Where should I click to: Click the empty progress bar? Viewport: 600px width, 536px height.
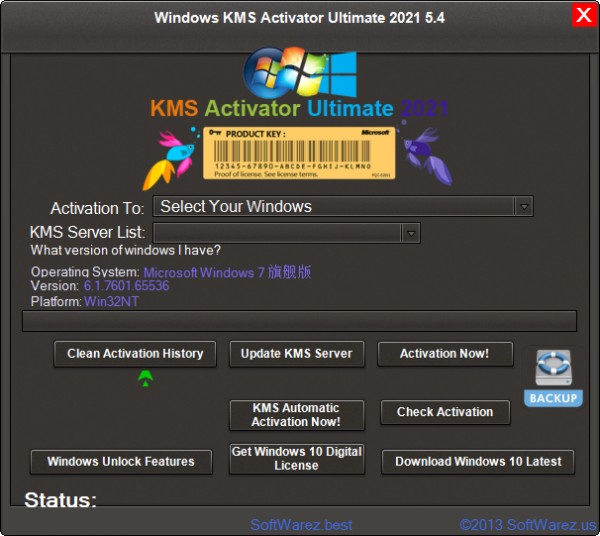coord(299,321)
